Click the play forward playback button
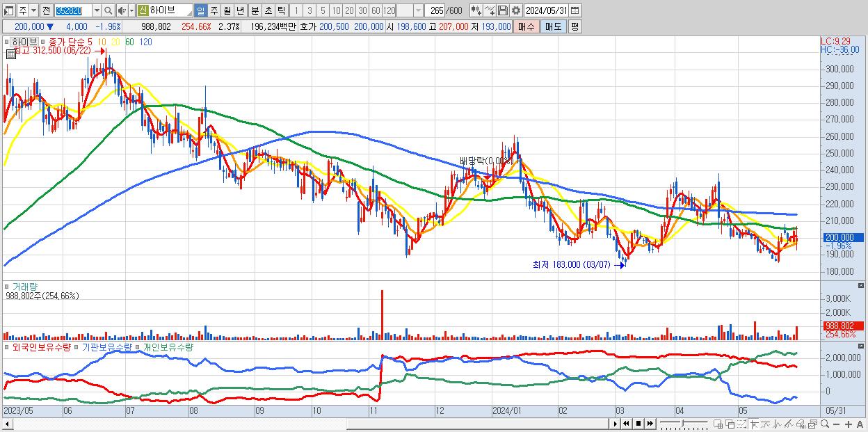This screenshot has width=868, height=432. click(x=616, y=424)
